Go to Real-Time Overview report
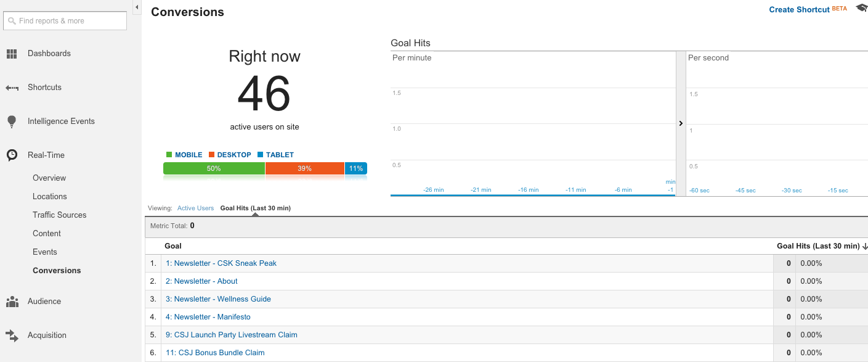This screenshot has width=868, height=362. [x=49, y=178]
